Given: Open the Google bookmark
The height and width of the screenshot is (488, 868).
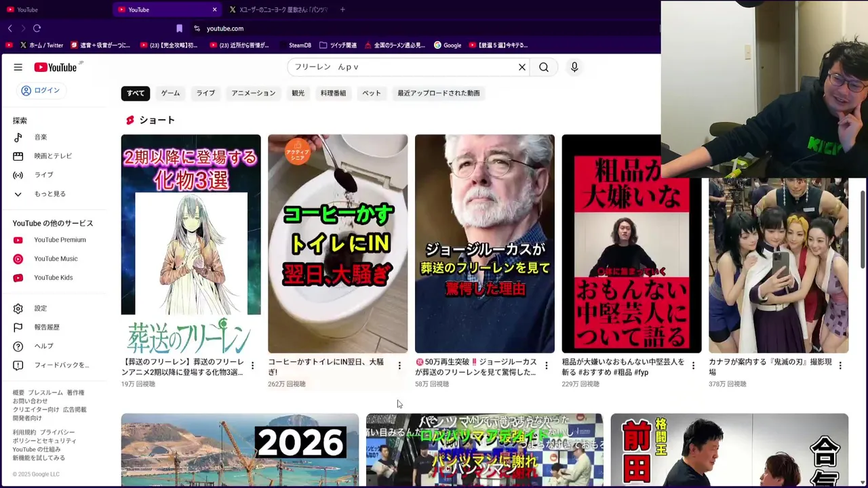Looking at the screenshot, I should pos(448,45).
